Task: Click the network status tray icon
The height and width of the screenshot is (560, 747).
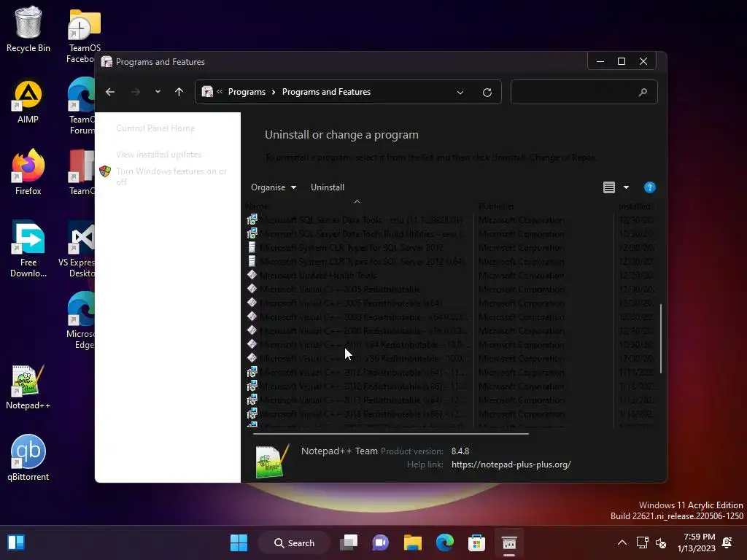Action: coord(642,542)
